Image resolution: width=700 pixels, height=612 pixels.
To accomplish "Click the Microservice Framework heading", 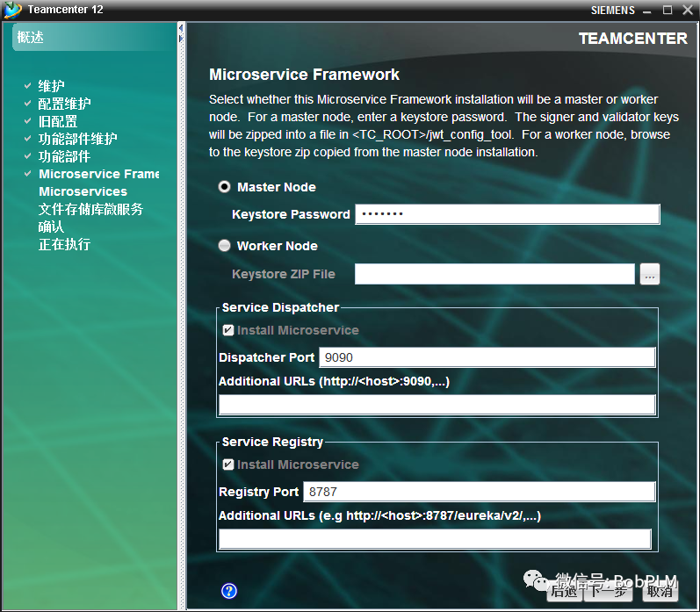I will [304, 74].
